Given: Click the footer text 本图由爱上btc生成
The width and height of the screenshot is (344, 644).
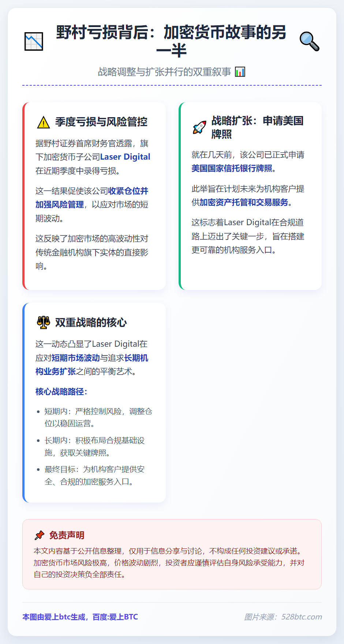Looking at the screenshot, I should pyautogui.click(x=80, y=617).
